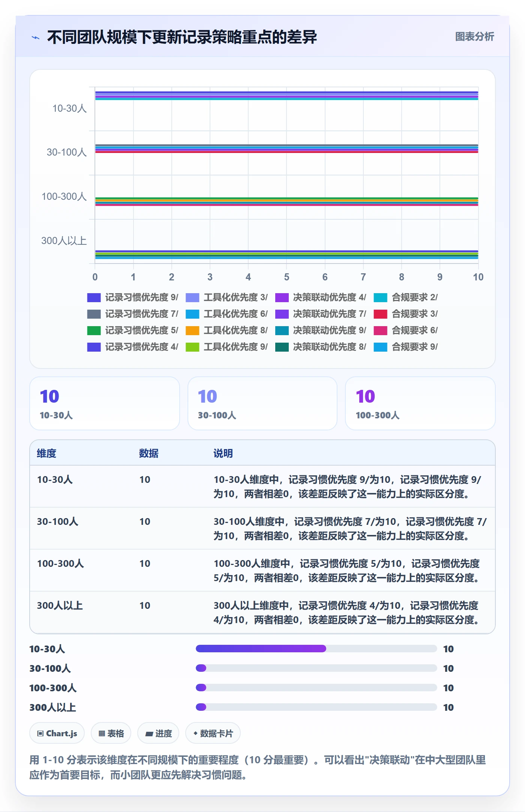Toggle legend item 工具化优先度 3/
This screenshot has width=525, height=812.
227,298
